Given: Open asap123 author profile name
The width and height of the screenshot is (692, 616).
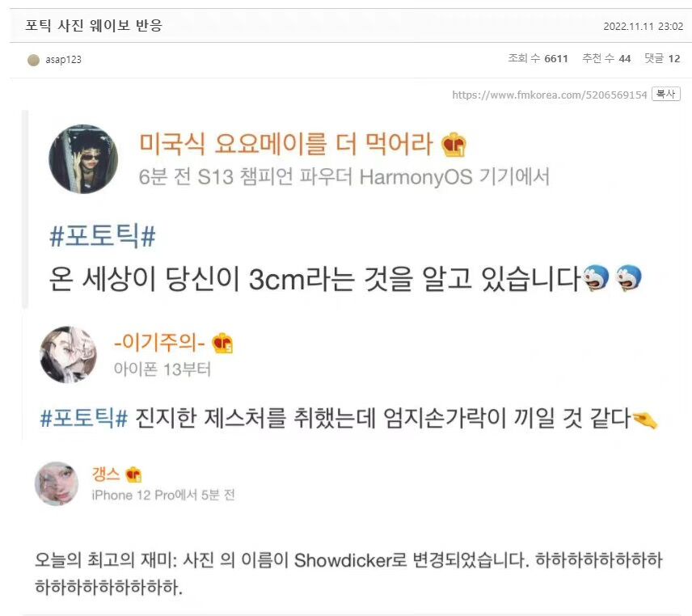Looking at the screenshot, I should pos(64,60).
